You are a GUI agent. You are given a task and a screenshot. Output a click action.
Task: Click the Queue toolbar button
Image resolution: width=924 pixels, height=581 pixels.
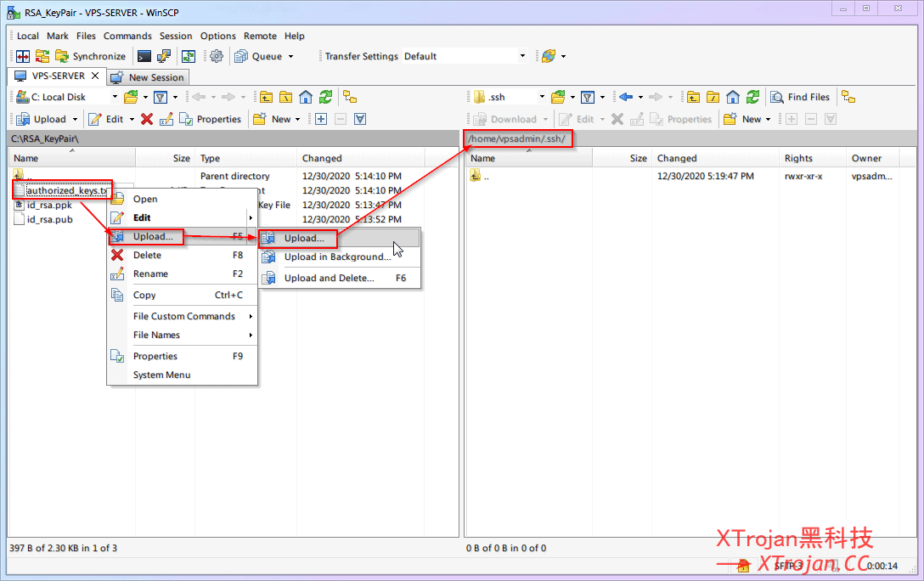(x=259, y=57)
